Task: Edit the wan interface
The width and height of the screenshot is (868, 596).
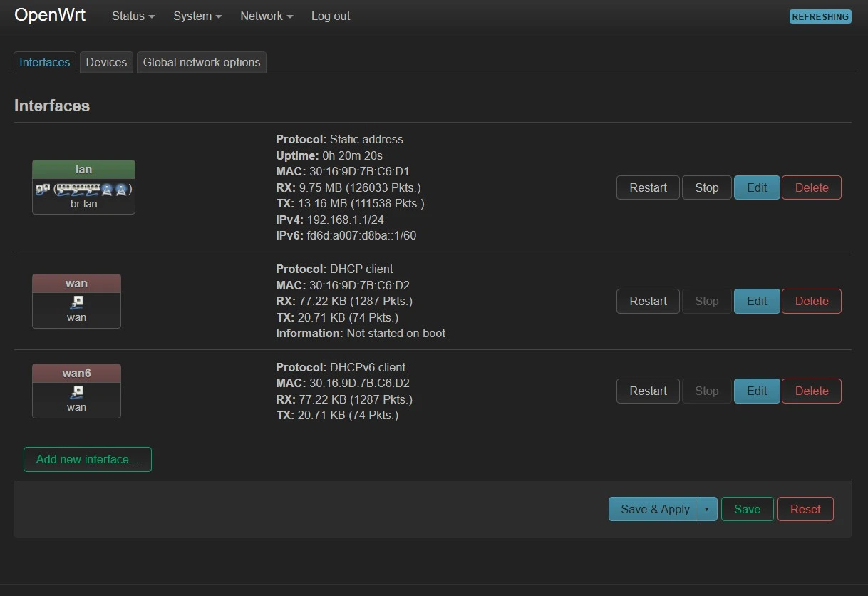Action: 757,301
